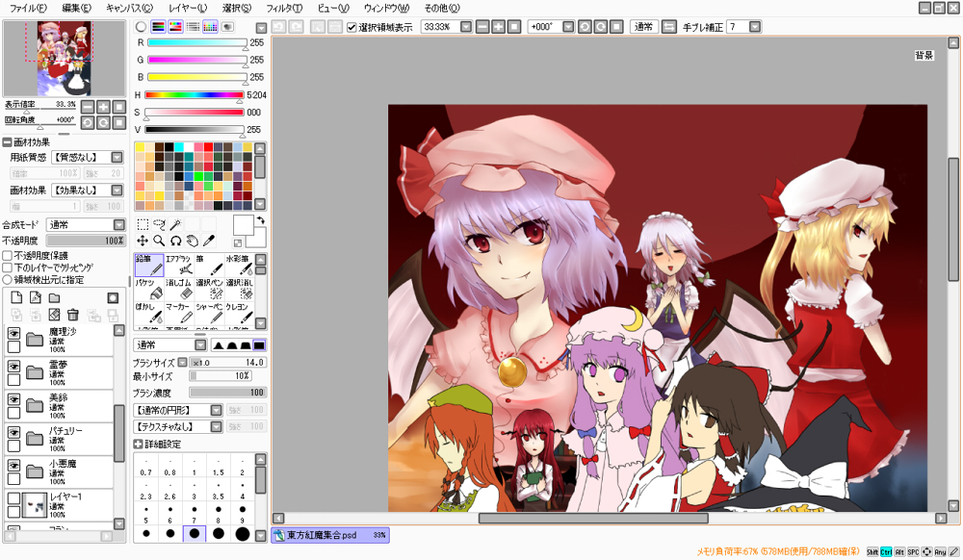The height and width of the screenshot is (560, 963).
Task: Select the ぼかし blur tool
Action: [148, 313]
